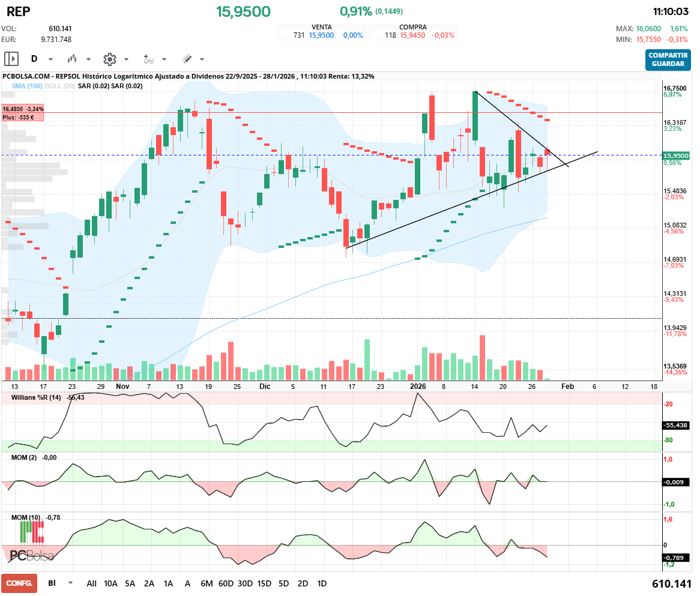Viewport: 700px width, 596px height.
Task: Expand the timeframe dropdown arrow next to D
Action: click(x=50, y=59)
